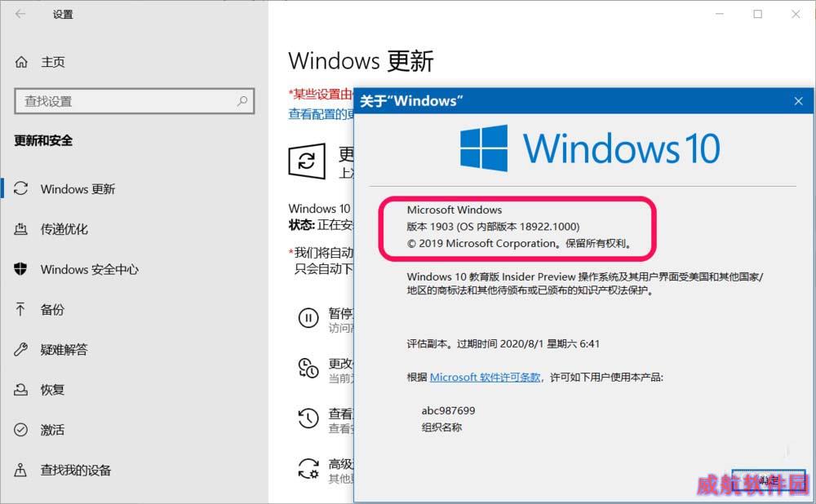The image size is (816, 504).
Task: Click the 疑难解答 wrench icon
Action: [x=21, y=350]
